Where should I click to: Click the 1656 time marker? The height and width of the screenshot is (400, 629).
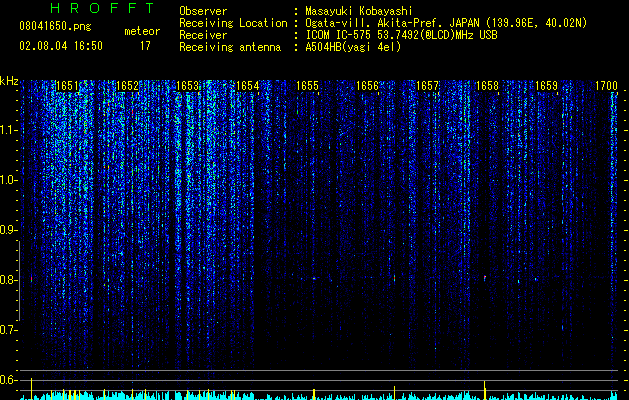pyautogui.click(x=367, y=86)
